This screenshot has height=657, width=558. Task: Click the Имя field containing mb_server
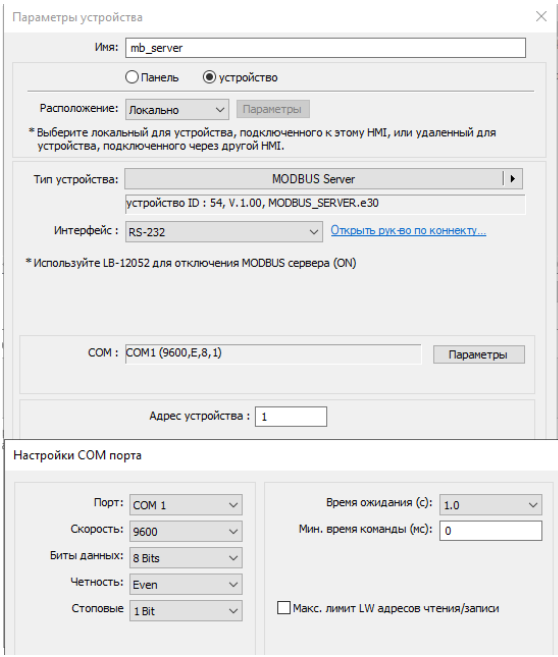tap(325, 48)
